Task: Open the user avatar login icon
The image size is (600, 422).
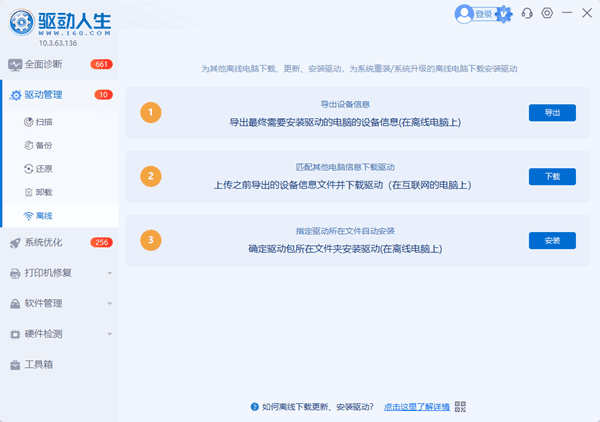Action: coord(464,14)
